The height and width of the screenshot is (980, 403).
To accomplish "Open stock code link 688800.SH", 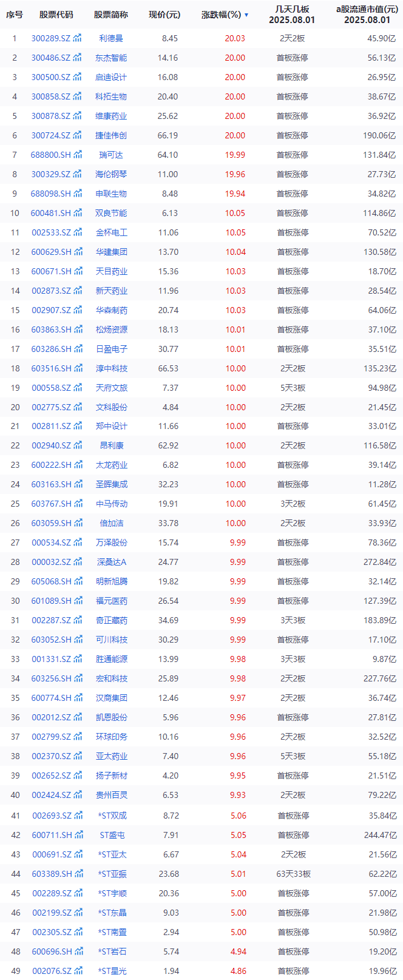I will coord(51,155).
